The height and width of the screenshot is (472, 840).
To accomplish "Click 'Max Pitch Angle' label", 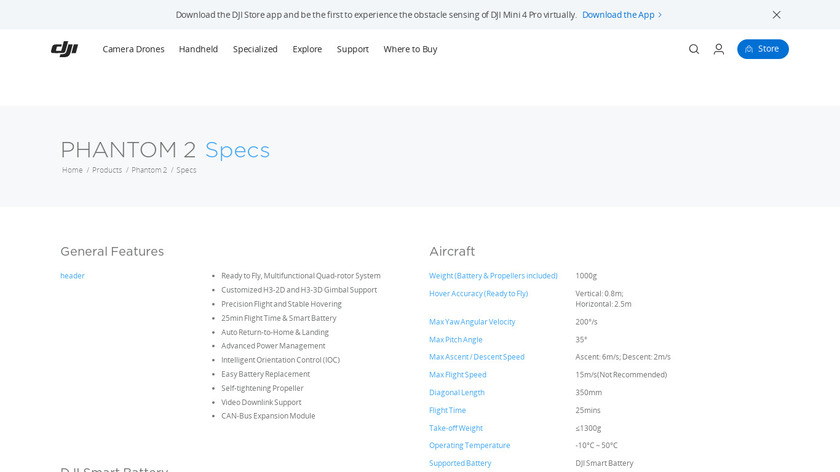I will coord(455,340).
